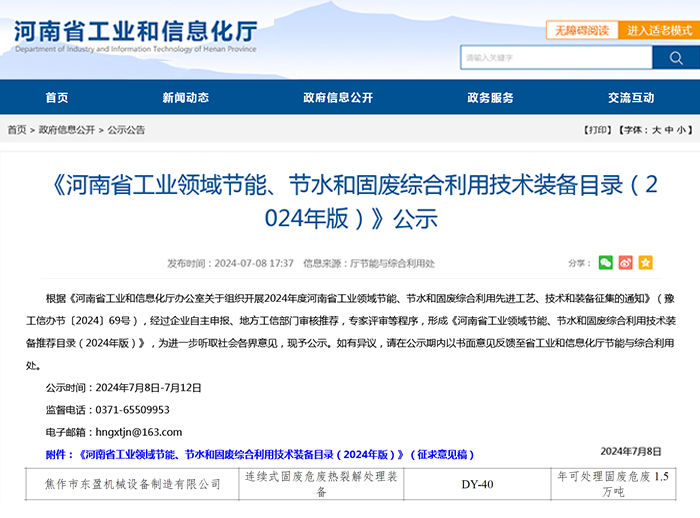Click into the keyword search input field
Viewport: 700px width, 518px height.
click(555, 58)
